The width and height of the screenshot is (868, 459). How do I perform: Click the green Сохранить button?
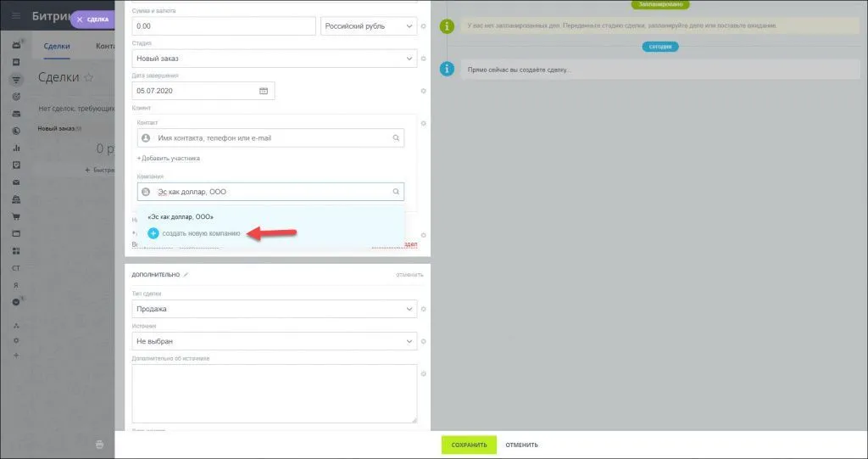469,445
